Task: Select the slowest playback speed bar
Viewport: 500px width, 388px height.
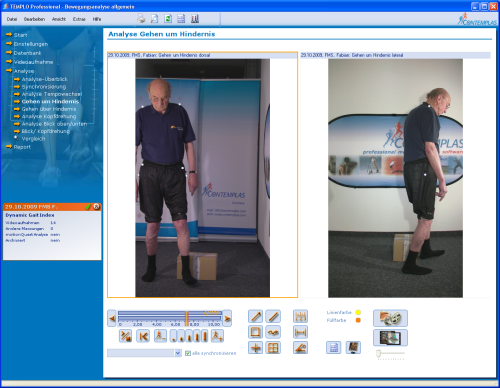Action: click(173, 336)
